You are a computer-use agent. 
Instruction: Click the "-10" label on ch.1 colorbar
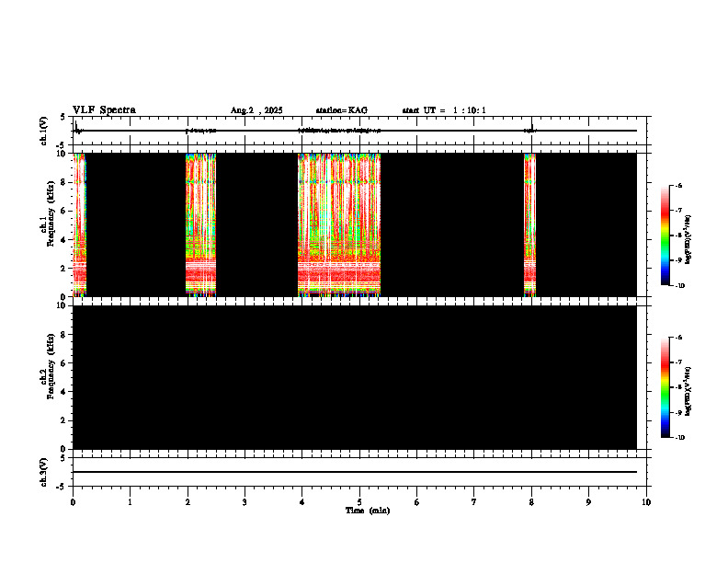679,286
